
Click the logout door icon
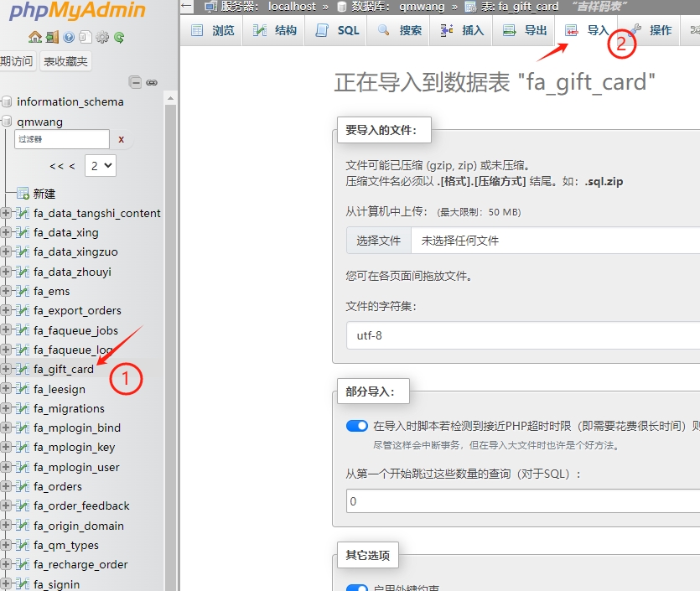52,37
